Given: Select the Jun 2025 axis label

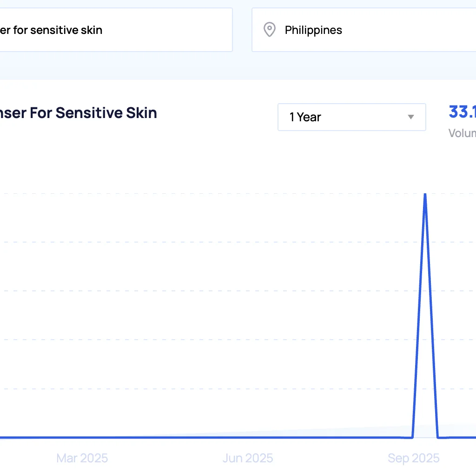Looking at the screenshot, I should [x=248, y=458].
